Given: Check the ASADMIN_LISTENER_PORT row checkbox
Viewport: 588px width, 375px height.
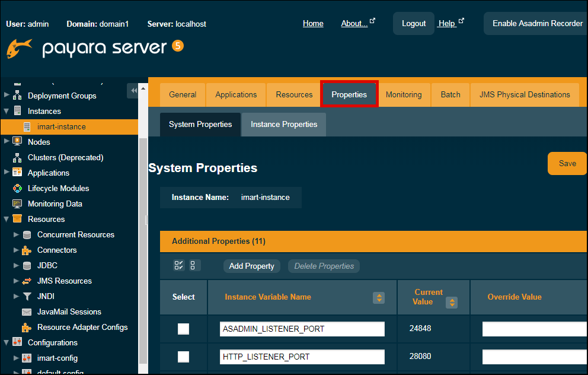Looking at the screenshot, I should (184, 329).
